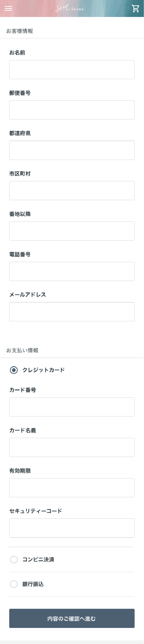
Task: Open the hamburger menu
Action: coord(8,8)
